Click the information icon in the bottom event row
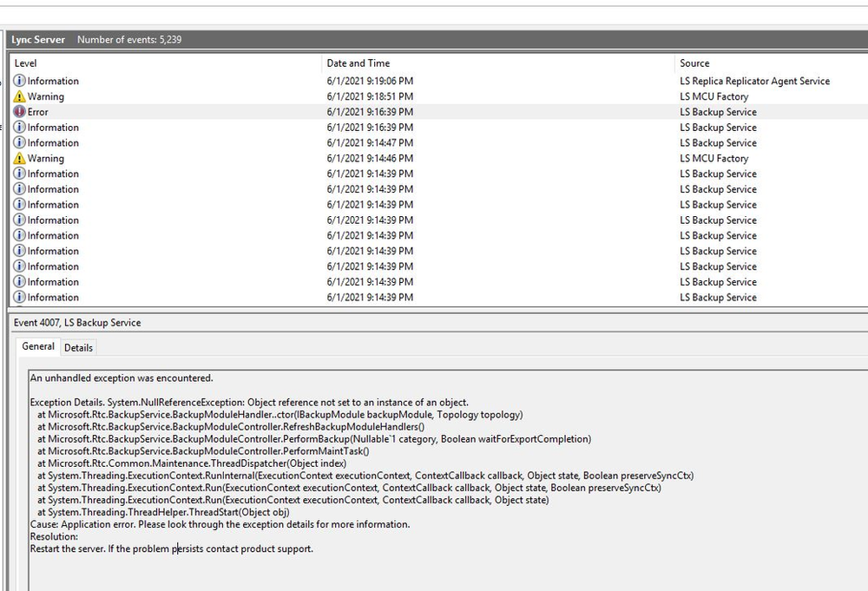The image size is (868, 591). pos(20,298)
